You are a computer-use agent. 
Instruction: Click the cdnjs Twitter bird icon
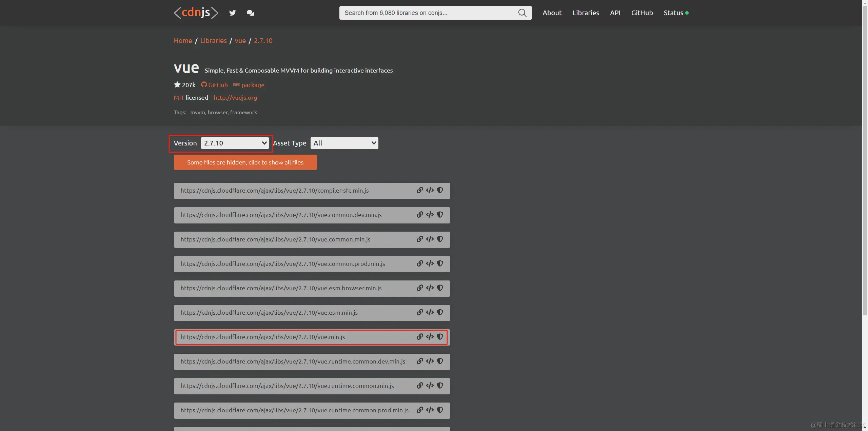[232, 13]
